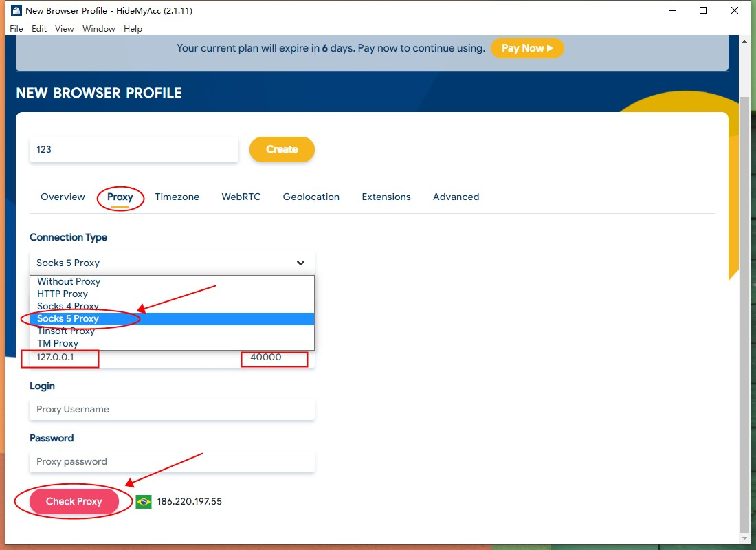Open the Window menu
Image resolution: width=756 pixels, height=550 pixels.
(x=99, y=28)
